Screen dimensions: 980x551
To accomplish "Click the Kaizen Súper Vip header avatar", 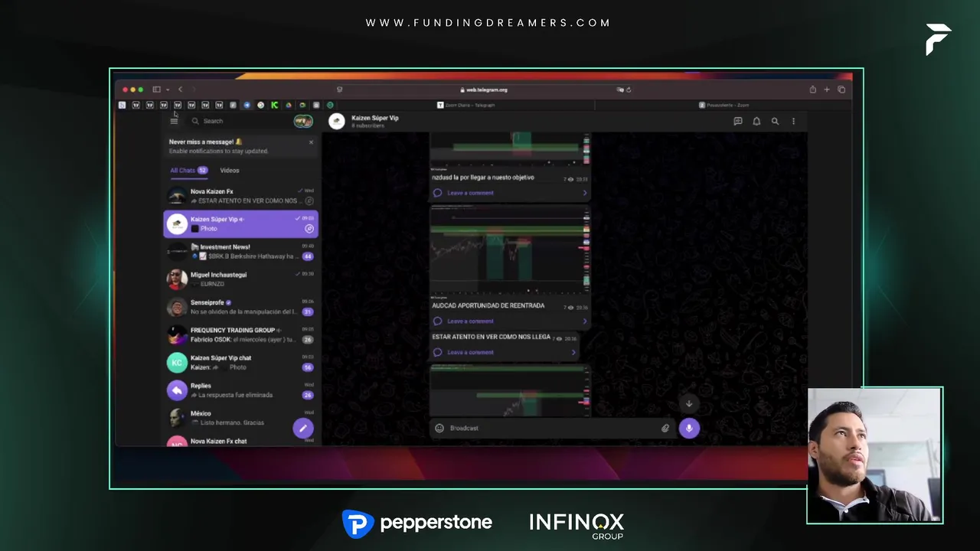I will (336, 121).
